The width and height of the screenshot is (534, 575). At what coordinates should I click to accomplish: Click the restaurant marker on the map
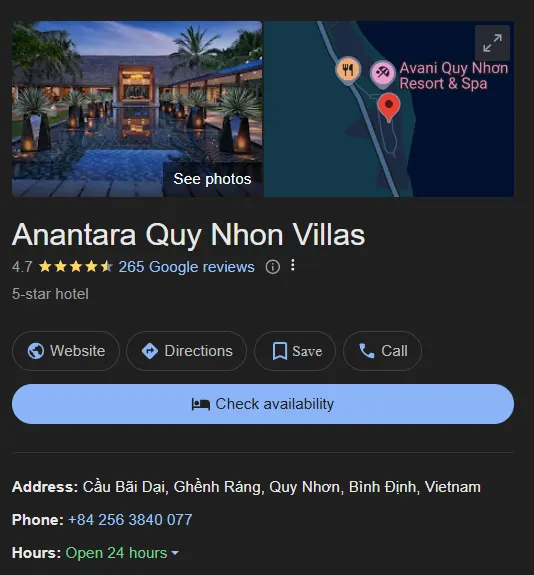(348, 71)
